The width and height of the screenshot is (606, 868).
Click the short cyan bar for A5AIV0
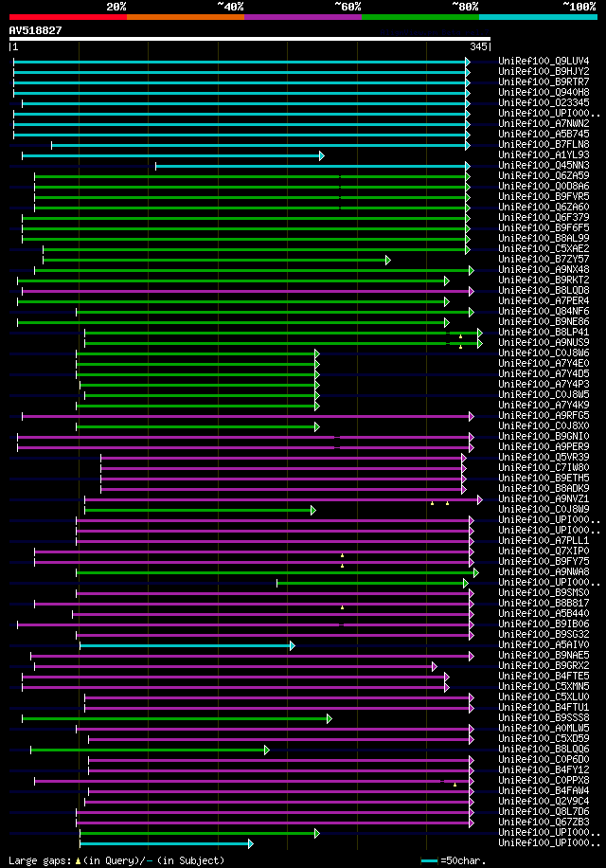pyautogui.click(x=187, y=646)
